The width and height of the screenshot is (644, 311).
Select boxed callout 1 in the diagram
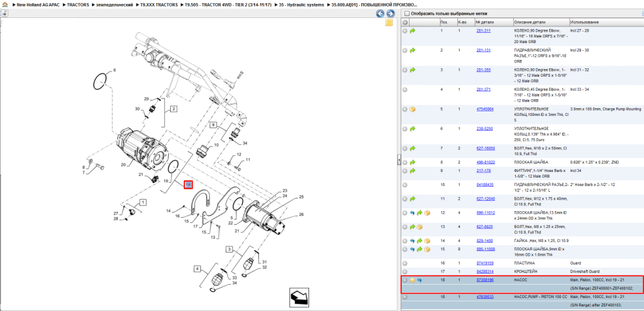[142, 203]
